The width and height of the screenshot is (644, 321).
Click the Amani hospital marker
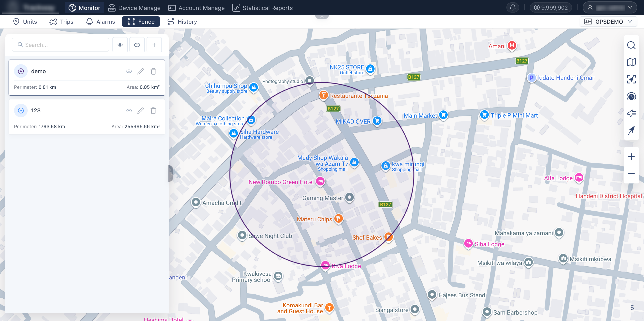coord(512,46)
